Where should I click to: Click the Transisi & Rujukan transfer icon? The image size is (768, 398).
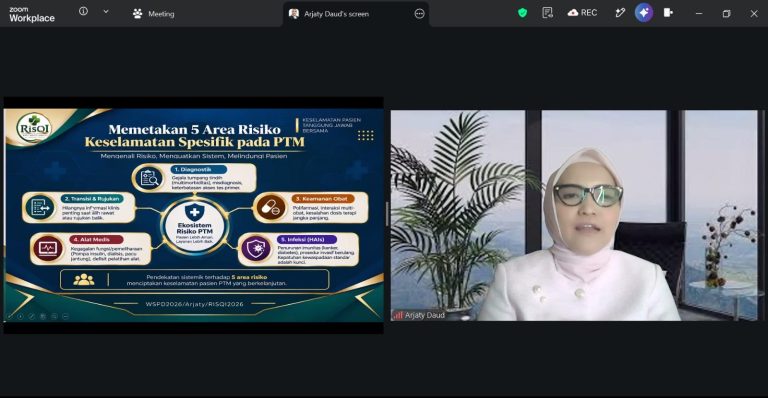(x=40, y=208)
